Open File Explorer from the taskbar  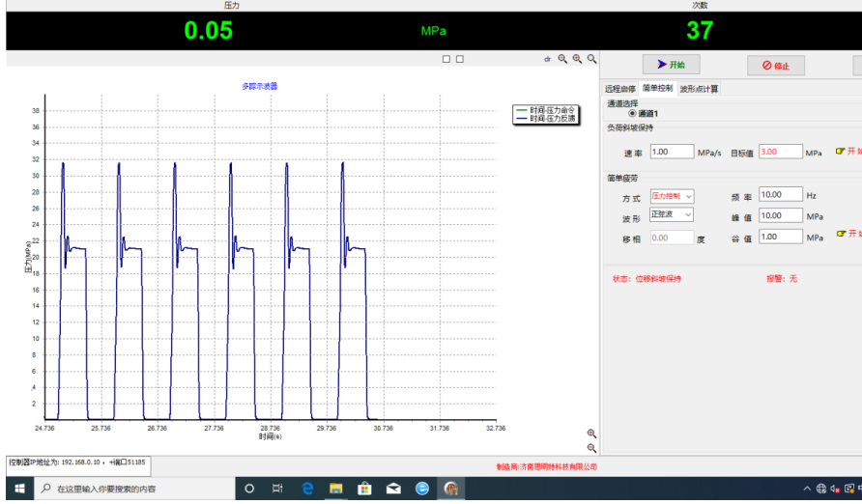click(335, 489)
